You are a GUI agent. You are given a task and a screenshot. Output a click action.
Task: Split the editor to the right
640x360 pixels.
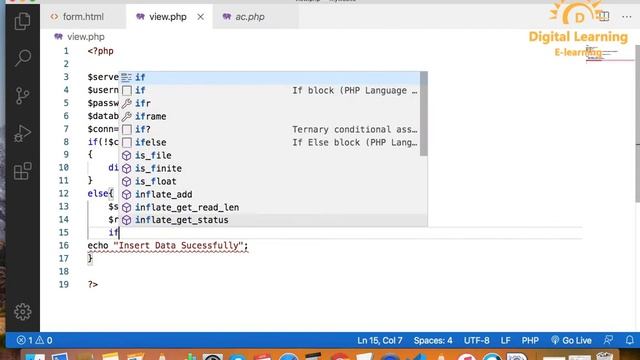tap(604, 17)
